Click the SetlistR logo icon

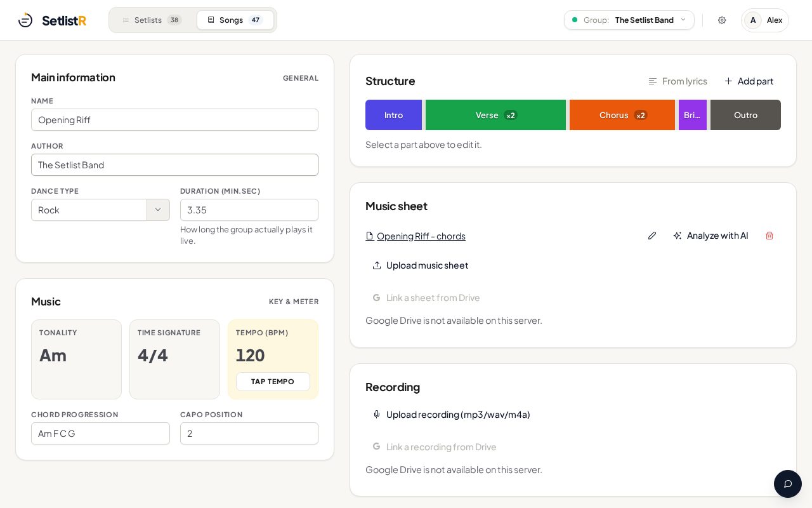[25, 20]
